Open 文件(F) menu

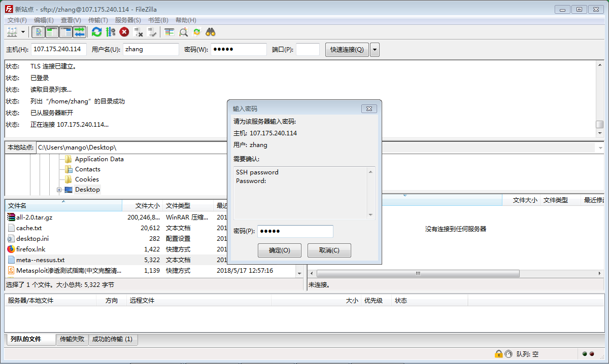[x=17, y=20]
